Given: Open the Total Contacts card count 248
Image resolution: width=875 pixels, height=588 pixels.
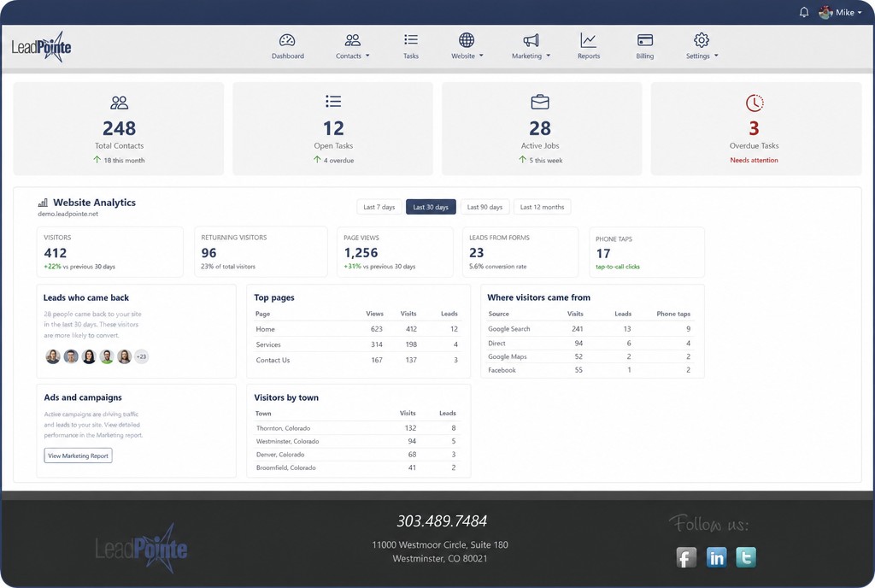Looking at the screenshot, I should coord(119,128).
